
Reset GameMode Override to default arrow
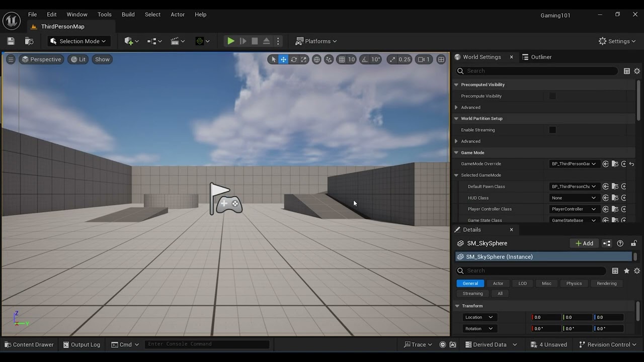point(631,164)
